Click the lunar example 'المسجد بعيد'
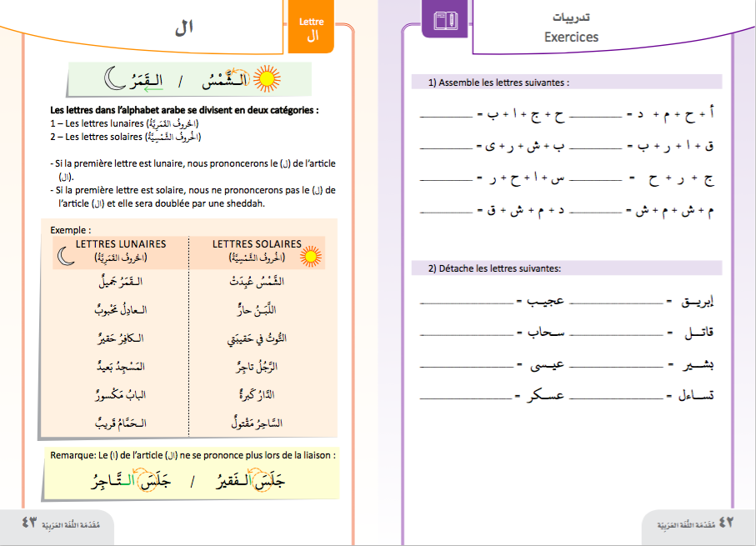This screenshot has width=756, height=546. click(x=121, y=366)
